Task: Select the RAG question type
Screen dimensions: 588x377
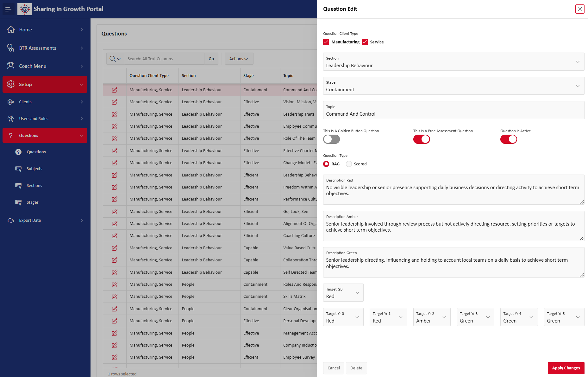Action: 326,164
